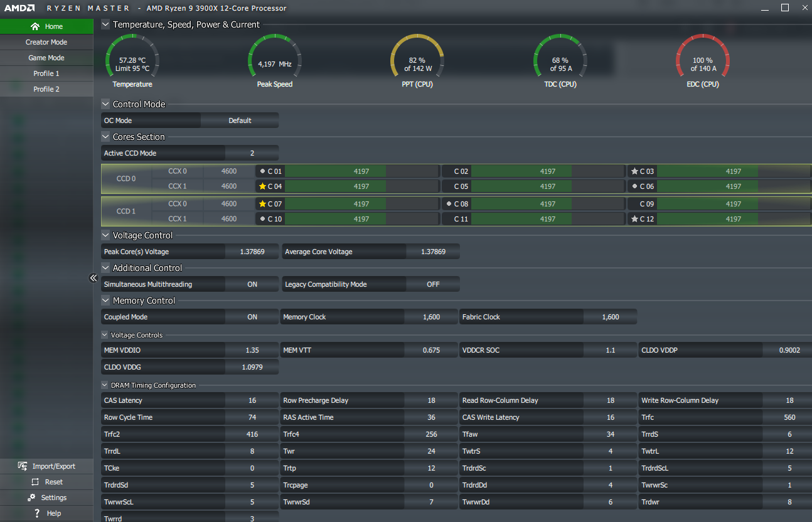Screen dimensions: 812x522
Task: Click the silver star on core C 03
Action: 634,171
